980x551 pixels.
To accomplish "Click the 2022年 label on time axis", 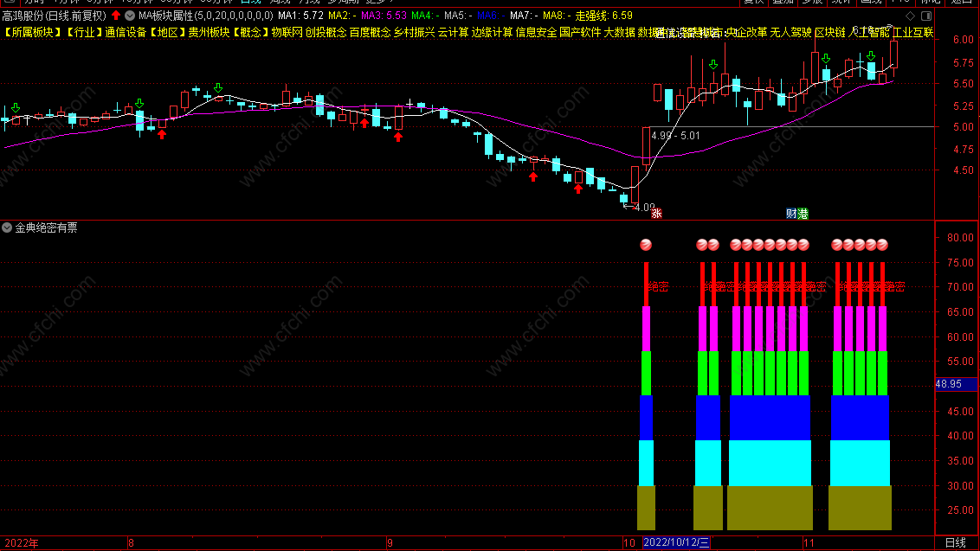I will 22,543.
